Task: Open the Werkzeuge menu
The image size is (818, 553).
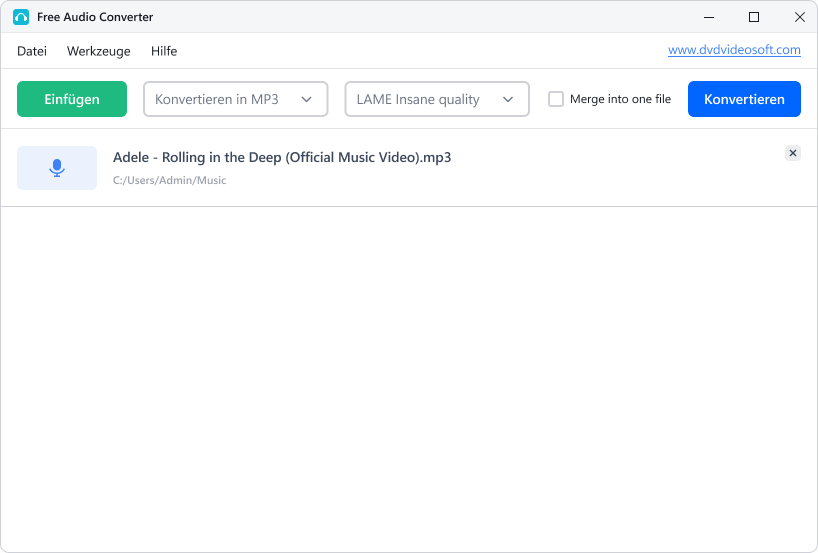Action: tap(99, 51)
